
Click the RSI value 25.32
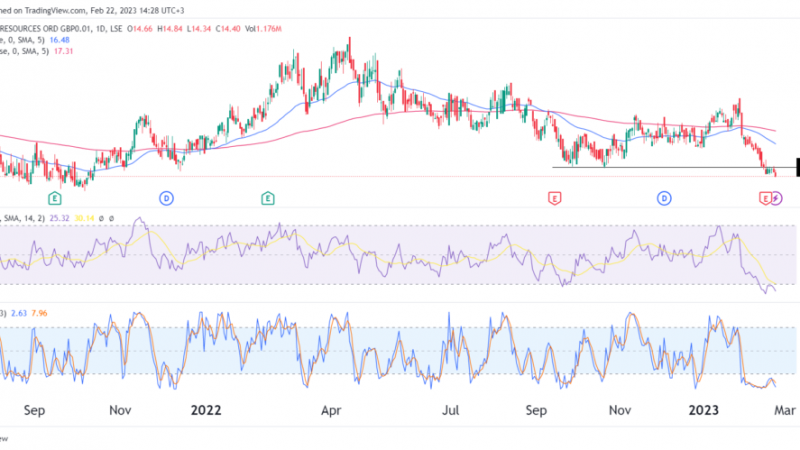pyautogui.click(x=59, y=218)
